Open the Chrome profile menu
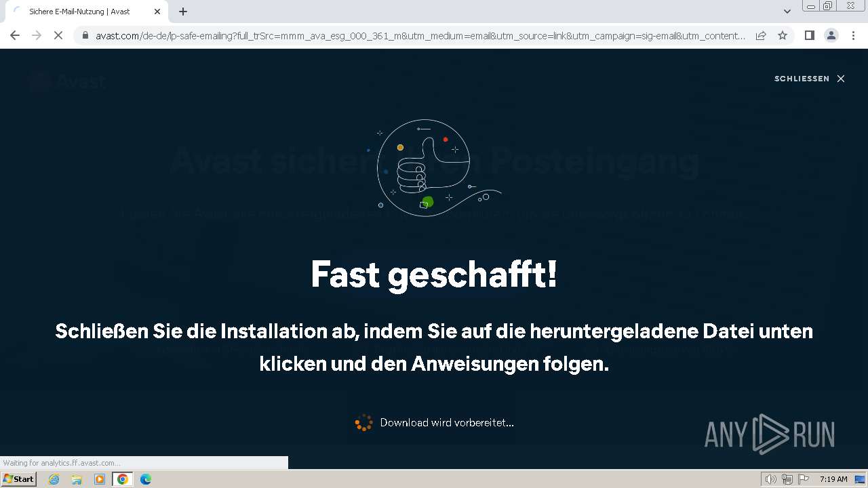This screenshot has width=868, height=488. pos(831,35)
